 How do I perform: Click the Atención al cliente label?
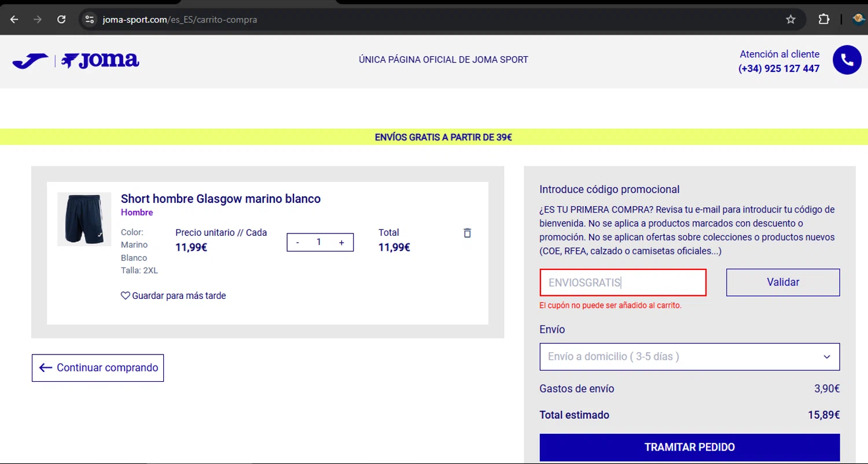click(779, 54)
